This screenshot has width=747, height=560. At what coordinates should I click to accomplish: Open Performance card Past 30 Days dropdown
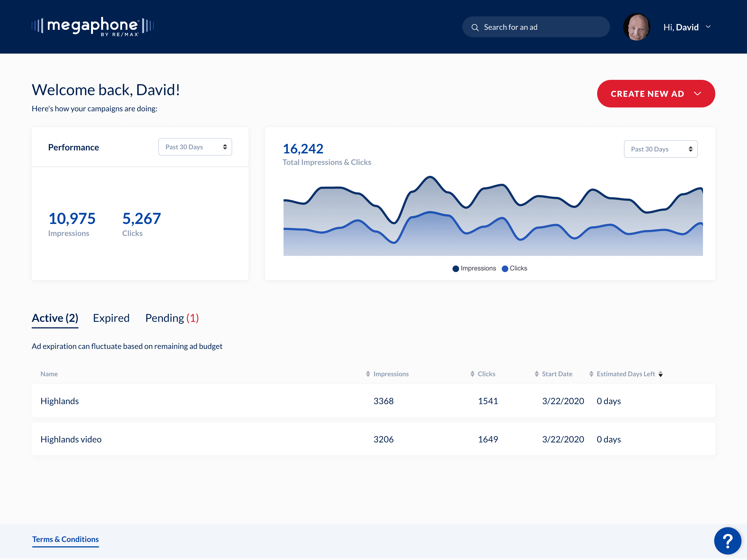click(x=195, y=147)
